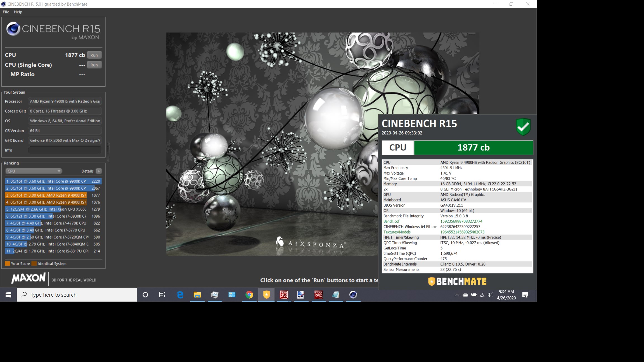Viewport: 644px width, 362px height.
Task: Select ranking entry 9 Core i7-3720QM
Action: (x=53, y=237)
